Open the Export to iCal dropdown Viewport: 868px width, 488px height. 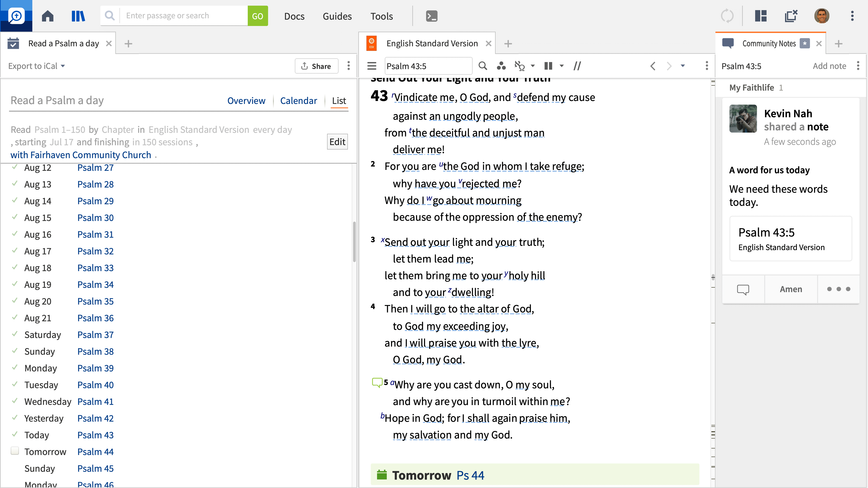[62, 66]
